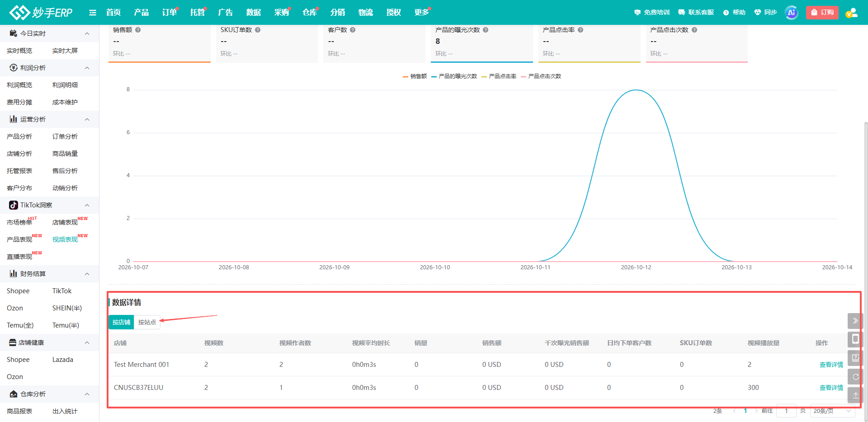Open the 广告 top menu
Screen dimensions: 868x422
point(226,13)
